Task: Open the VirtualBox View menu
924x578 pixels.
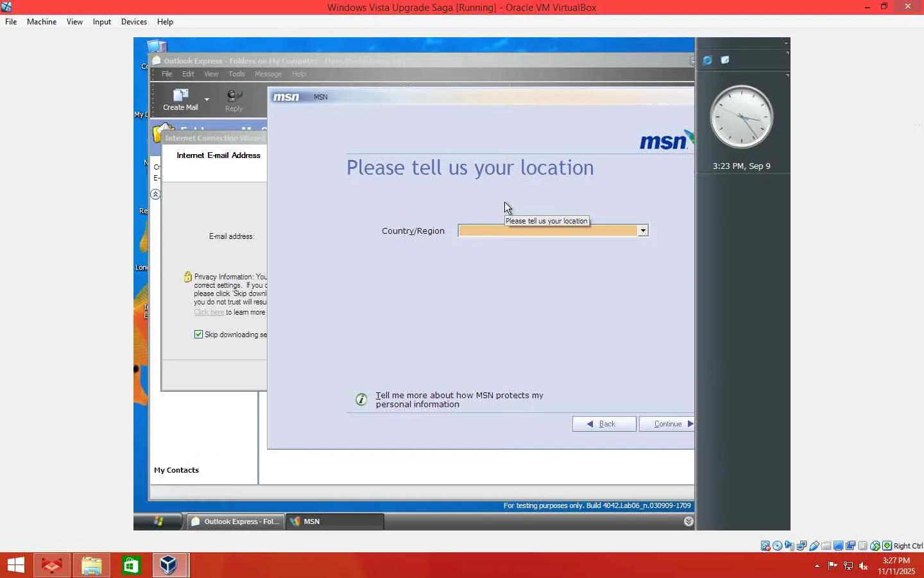Action: point(74,22)
